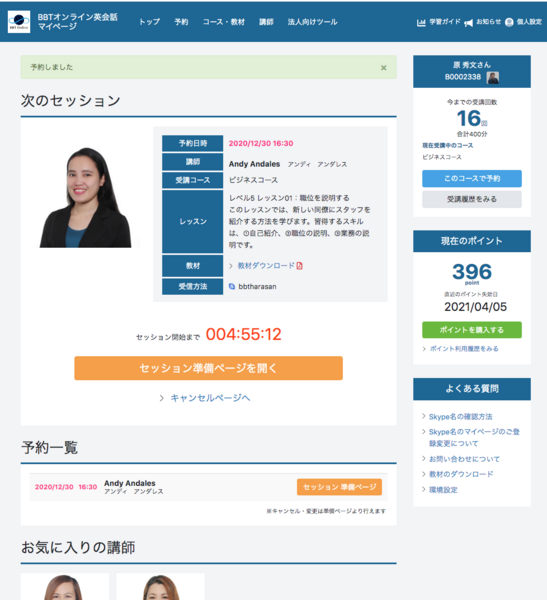Click Andy Andales instructor photo

pyautogui.click(x=86, y=197)
